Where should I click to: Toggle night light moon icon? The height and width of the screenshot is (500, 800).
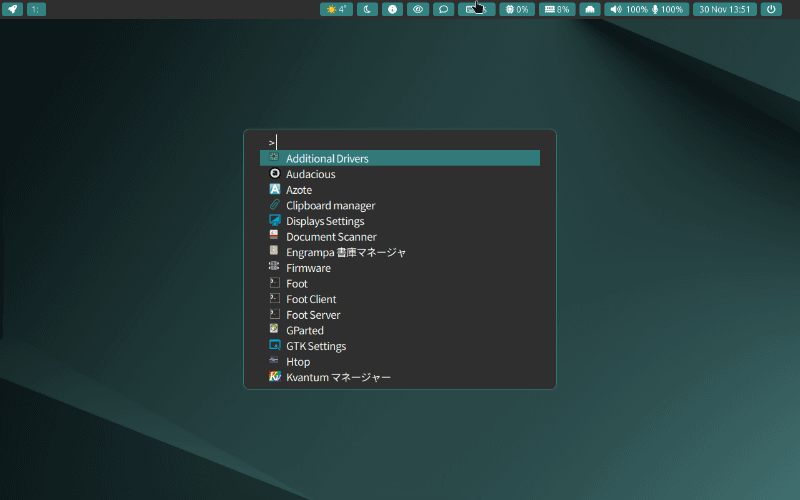pyautogui.click(x=367, y=9)
